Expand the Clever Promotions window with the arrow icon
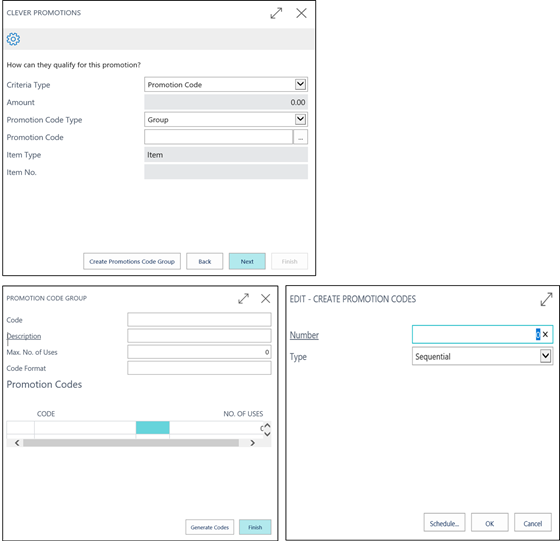The width and height of the screenshot is (560, 541). (276, 13)
